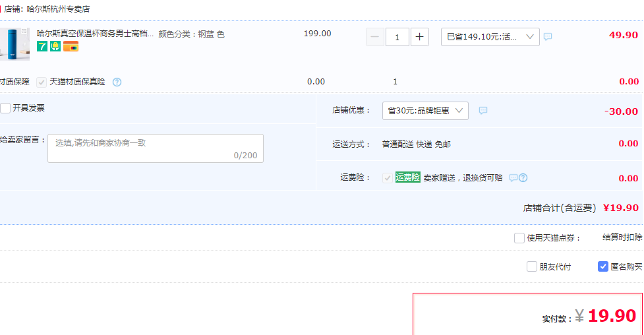Click the store discount amount -30.00
The height and width of the screenshot is (335, 644).
621,111
